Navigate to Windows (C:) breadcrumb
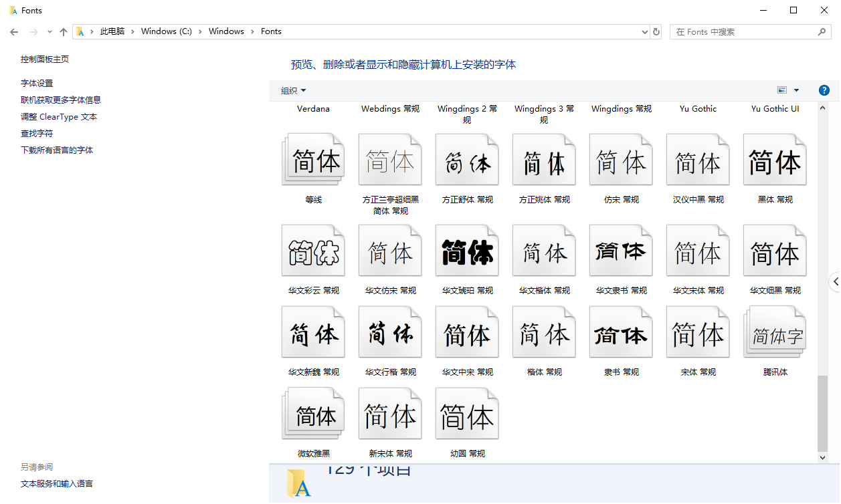This screenshot has height=504, width=841. tap(167, 31)
